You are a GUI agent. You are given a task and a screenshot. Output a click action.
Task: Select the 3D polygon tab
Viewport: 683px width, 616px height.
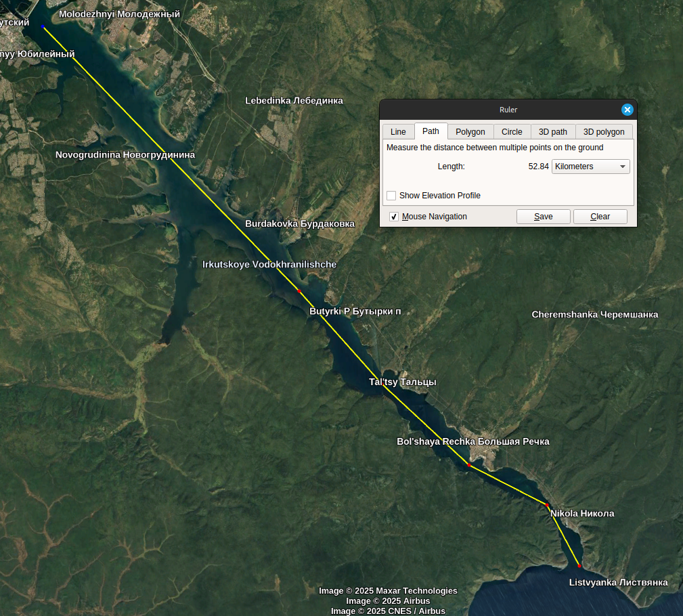point(604,131)
